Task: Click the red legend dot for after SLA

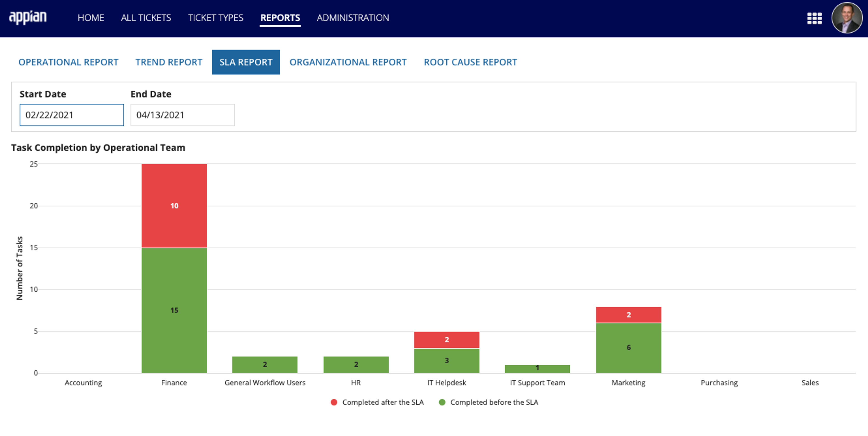Action: point(334,402)
